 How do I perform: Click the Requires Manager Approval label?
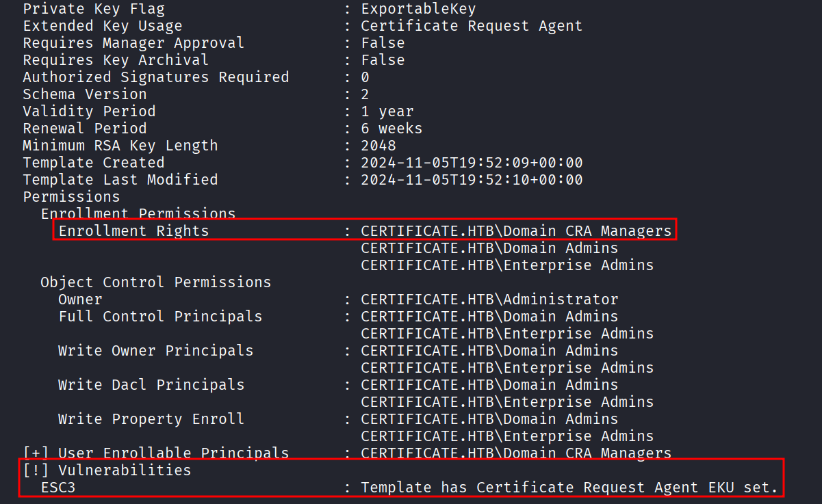tap(133, 43)
